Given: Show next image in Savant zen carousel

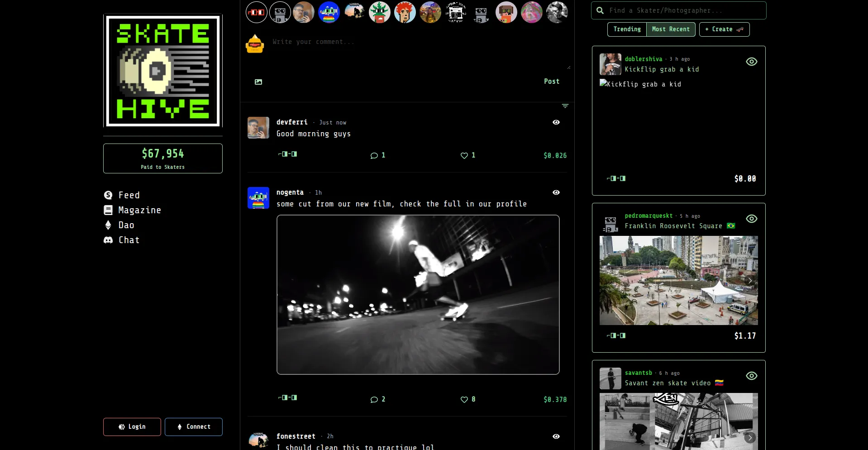Looking at the screenshot, I should 750,437.
